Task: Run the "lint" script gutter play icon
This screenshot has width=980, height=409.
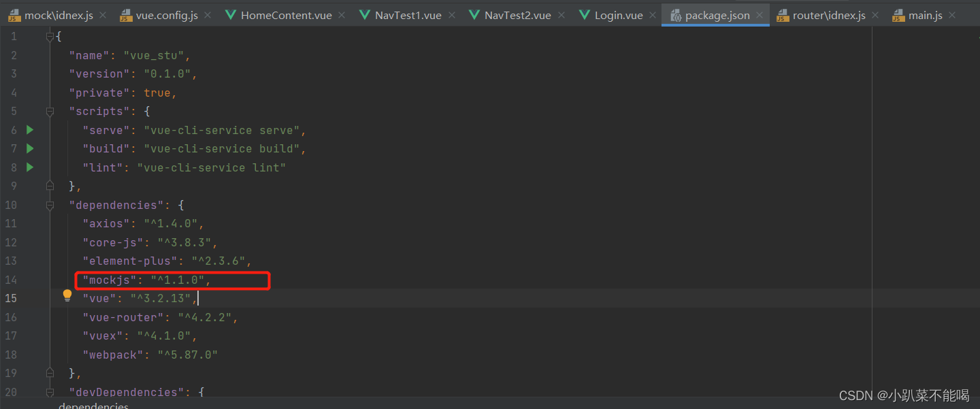Action: 29,167
